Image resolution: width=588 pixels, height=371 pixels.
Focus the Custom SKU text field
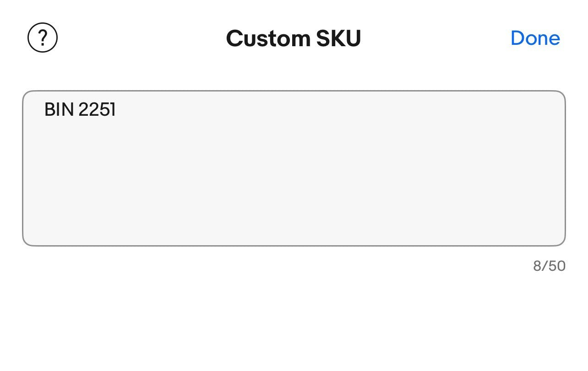coord(294,168)
